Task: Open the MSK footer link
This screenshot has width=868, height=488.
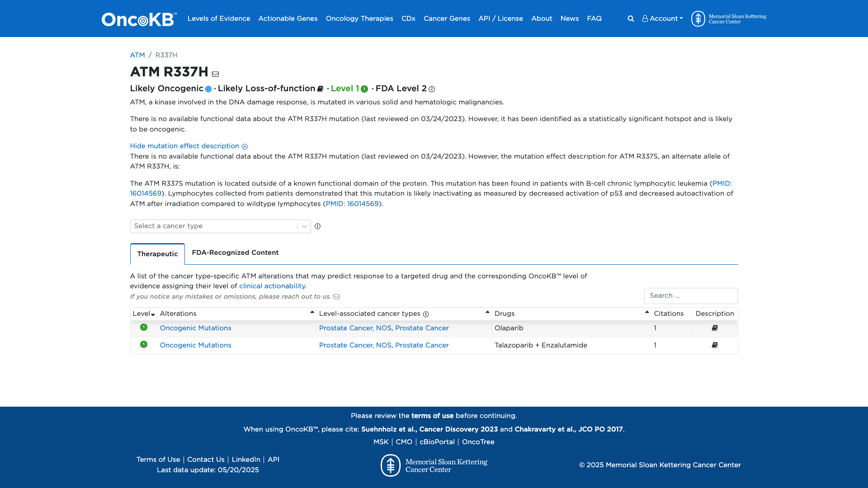Action: pyautogui.click(x=381, y=442)
